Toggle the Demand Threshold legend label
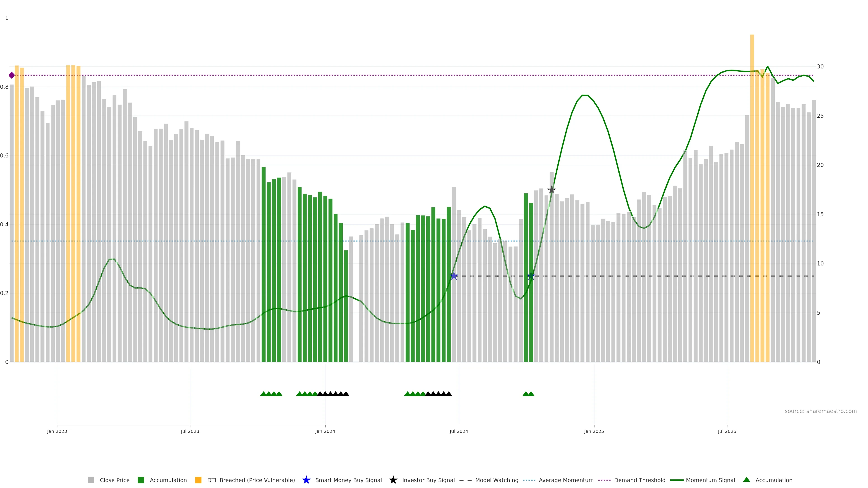Viewport: 868px width, 488px height. pyautogui.click(x=639, y=480)
